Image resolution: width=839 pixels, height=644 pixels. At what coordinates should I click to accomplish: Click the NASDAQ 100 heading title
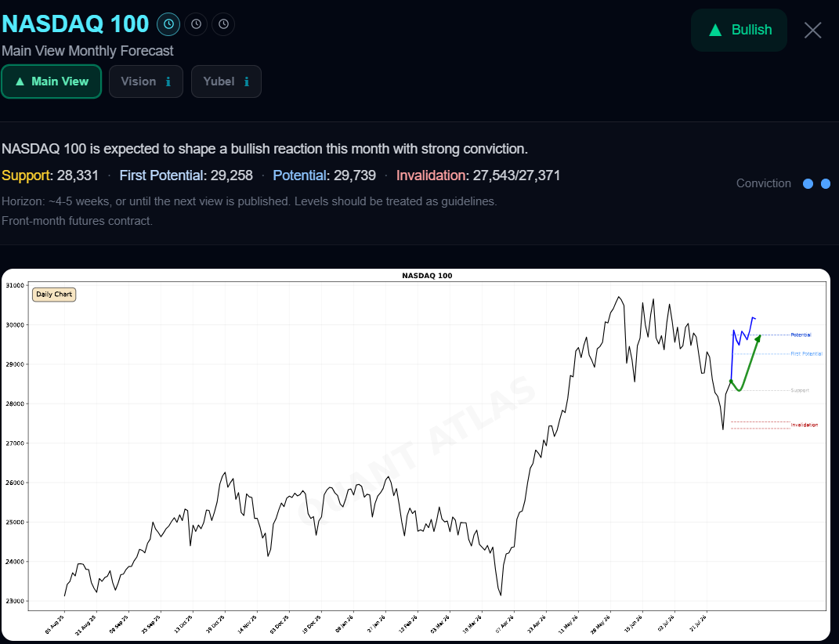pyautogui.click(x=75, y=24)
